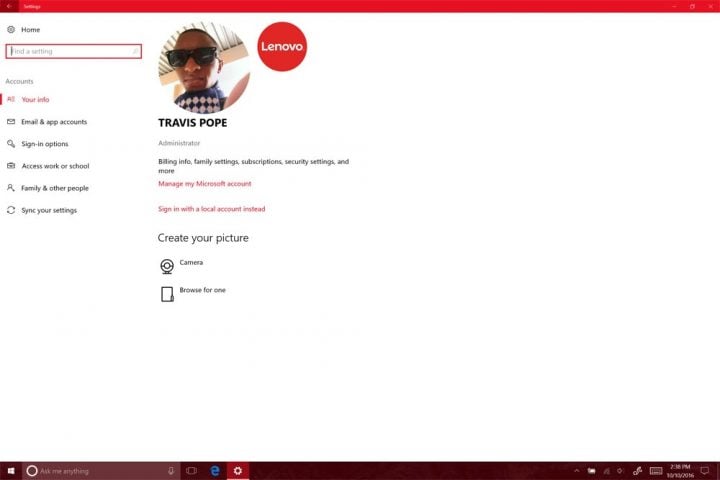Expand hidden system tray icons

tap(577, 471)
